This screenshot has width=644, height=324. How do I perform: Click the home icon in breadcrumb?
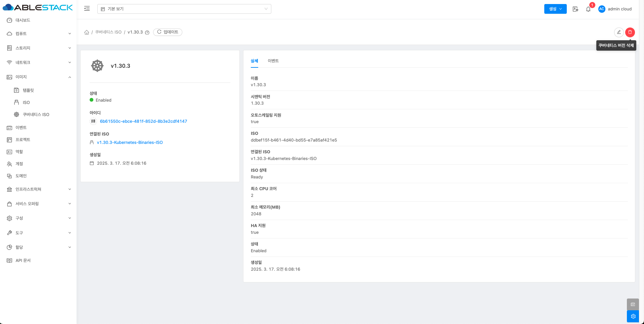(87, 32)
